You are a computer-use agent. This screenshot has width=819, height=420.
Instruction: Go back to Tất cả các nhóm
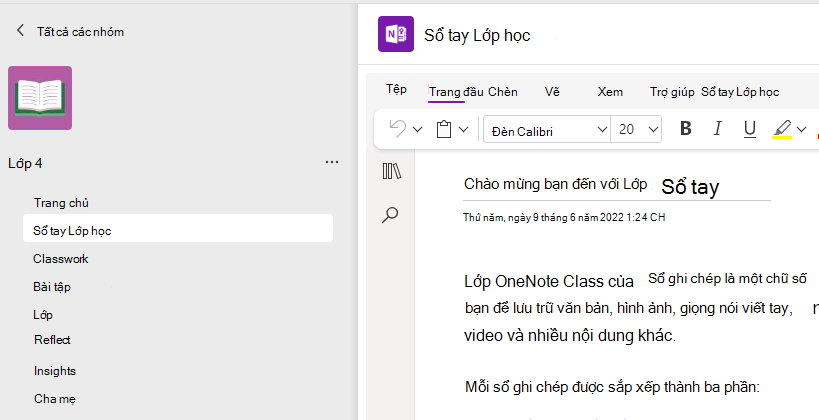pyautogui.click(x=70, y=31)
